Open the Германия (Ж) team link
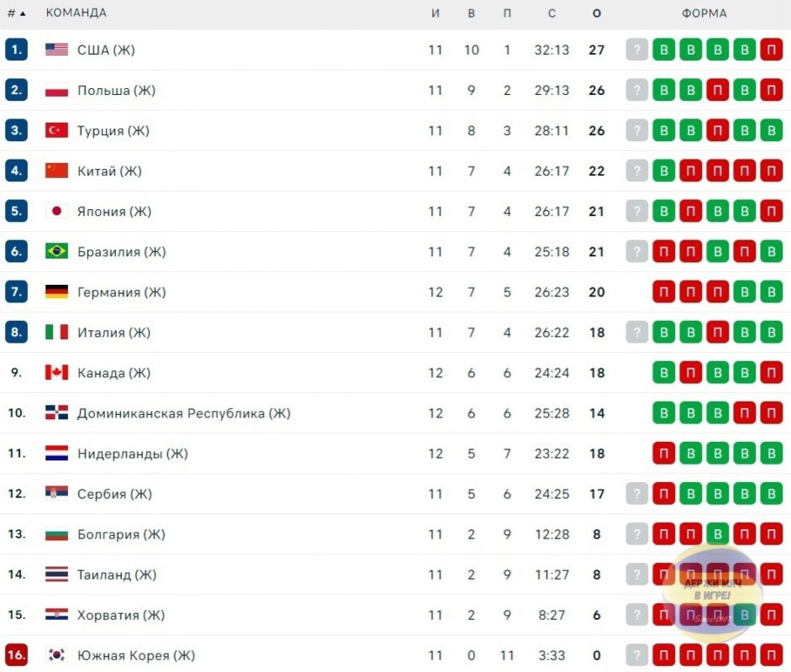The image size is (791, 672). click(121, 291)
